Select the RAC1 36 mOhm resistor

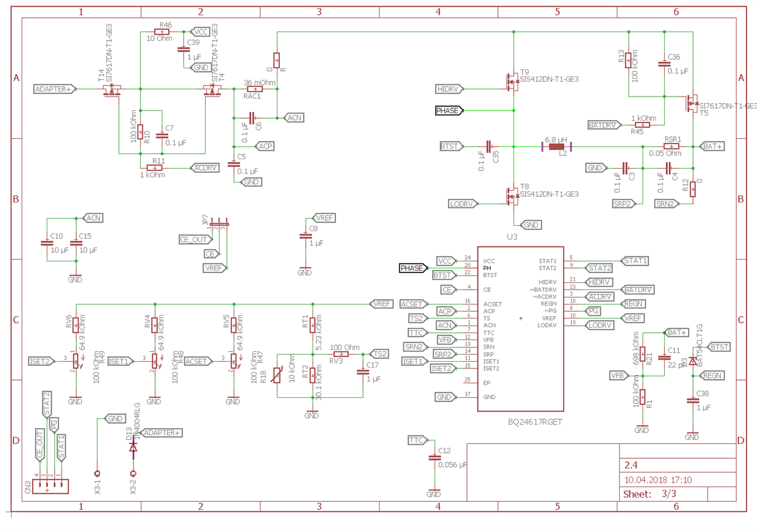pos(254,89)
